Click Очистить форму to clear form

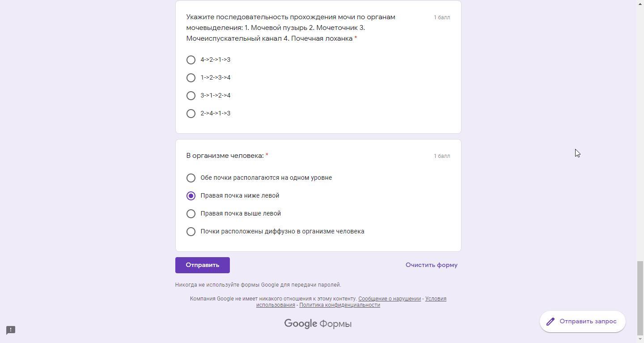(x=431, y=265)
